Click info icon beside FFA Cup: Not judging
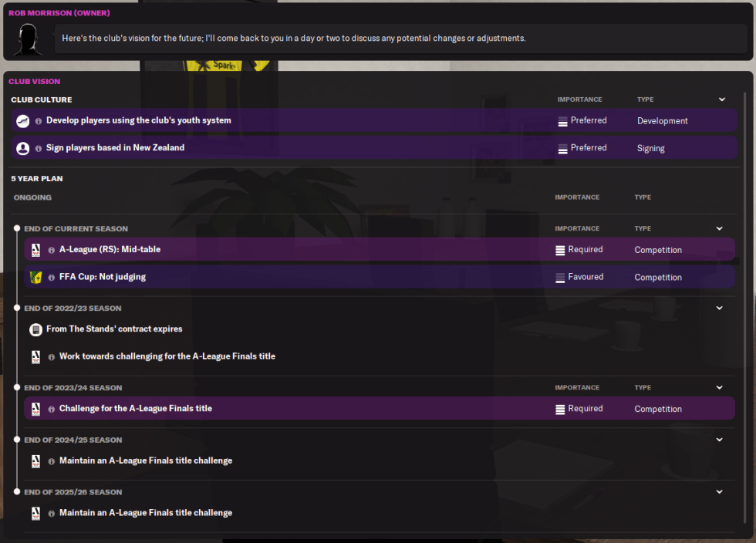The height and width of the screenshot is (543, 756). point(52,277)
